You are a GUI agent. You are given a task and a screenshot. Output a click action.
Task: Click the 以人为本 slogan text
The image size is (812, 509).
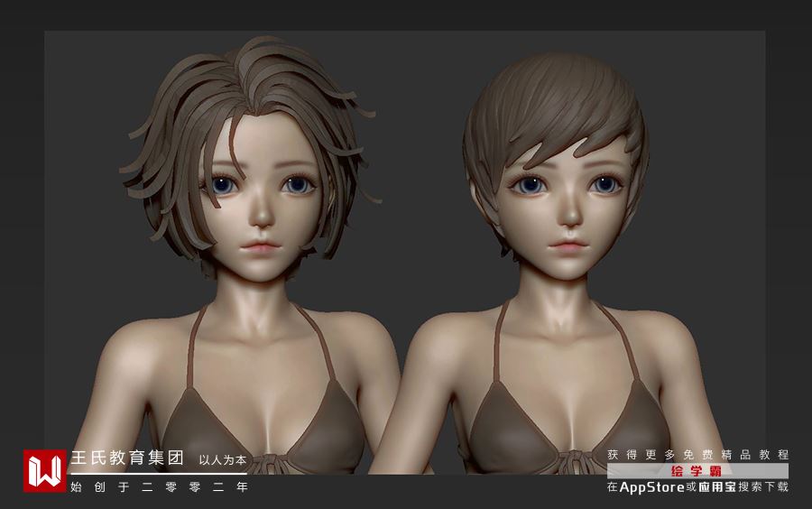223,459
